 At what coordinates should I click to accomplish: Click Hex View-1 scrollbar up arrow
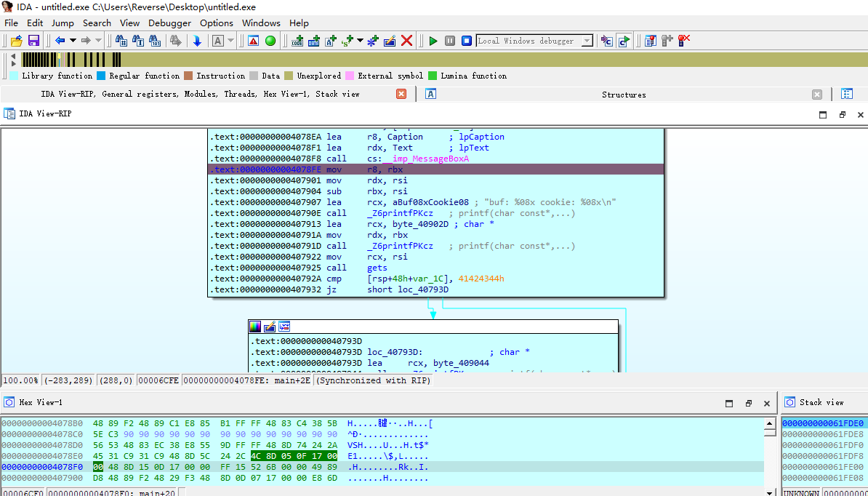coord(769,424)
